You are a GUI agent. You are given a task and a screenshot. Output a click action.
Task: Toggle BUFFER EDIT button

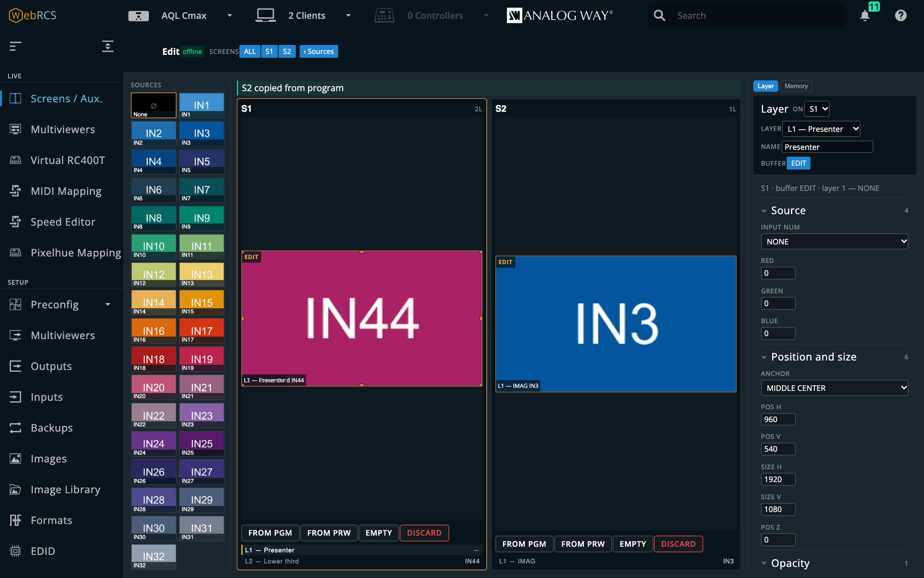(x=798, y=163)
